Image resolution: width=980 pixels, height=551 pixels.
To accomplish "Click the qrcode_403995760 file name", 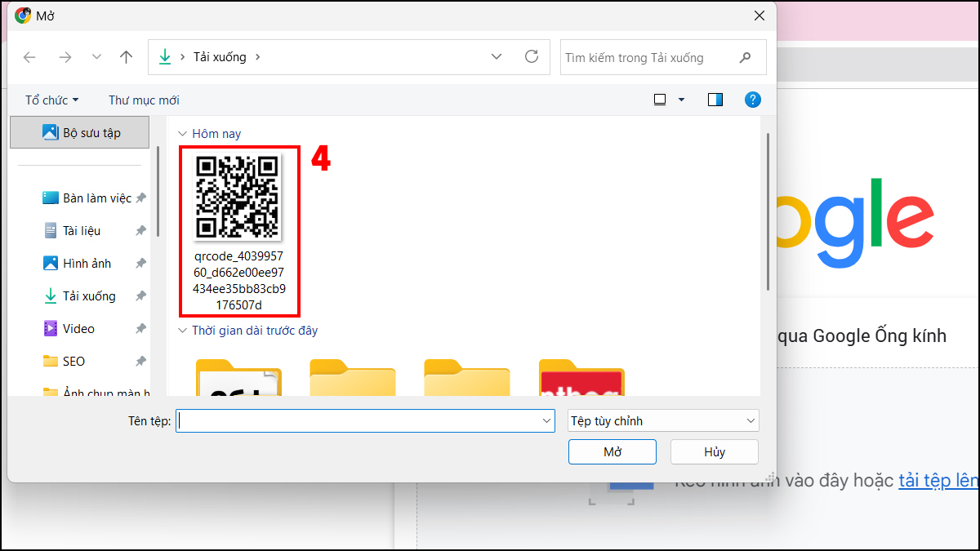I will (x=239, y=280).
